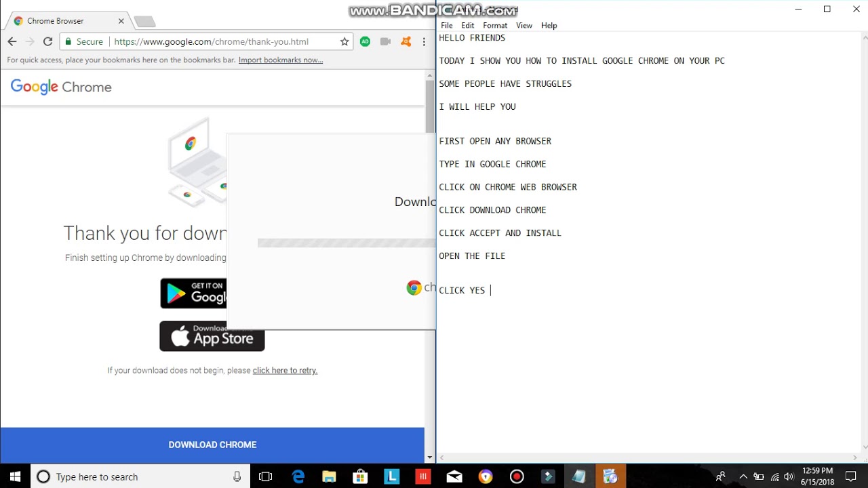Click the battery status tray icon
This screenshot has height=488, width=868.
click(759, 476)
